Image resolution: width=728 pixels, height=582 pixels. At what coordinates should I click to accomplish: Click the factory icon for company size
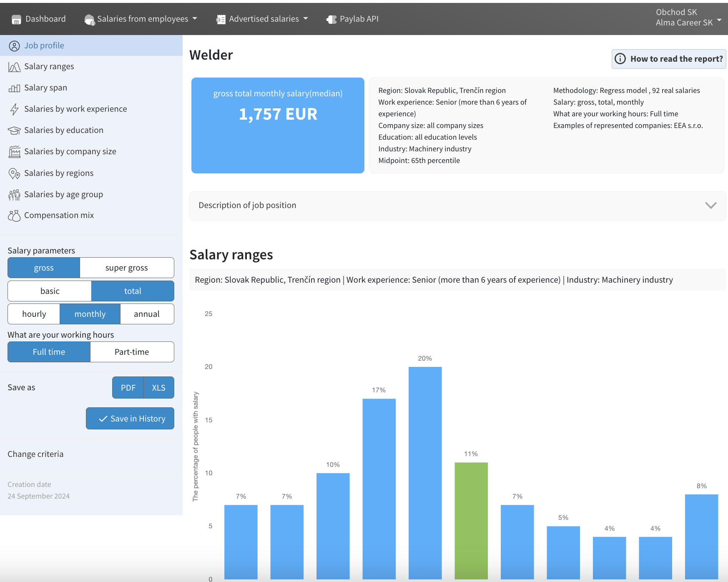click(14, 152)
